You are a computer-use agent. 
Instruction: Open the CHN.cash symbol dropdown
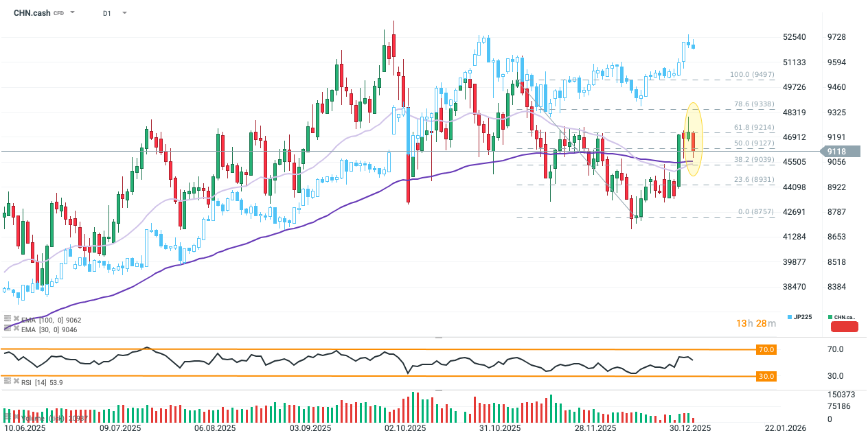point(72,12)
